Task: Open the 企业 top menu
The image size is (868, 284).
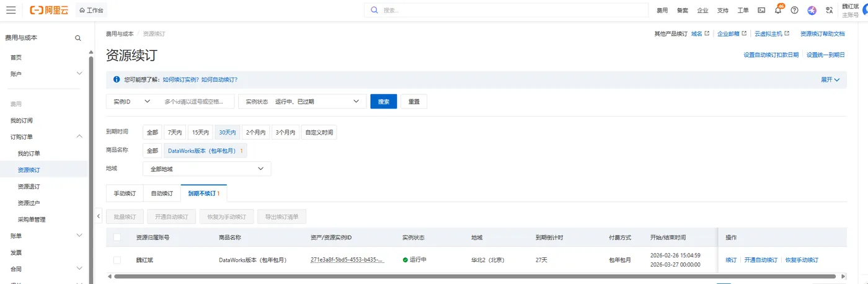Action: tap(702, 11)
